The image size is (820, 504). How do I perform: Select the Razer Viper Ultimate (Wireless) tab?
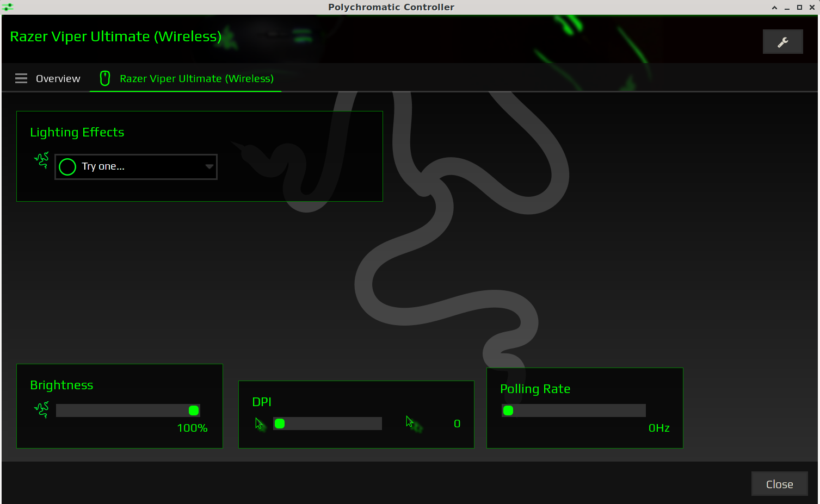(x=186, y=78)
